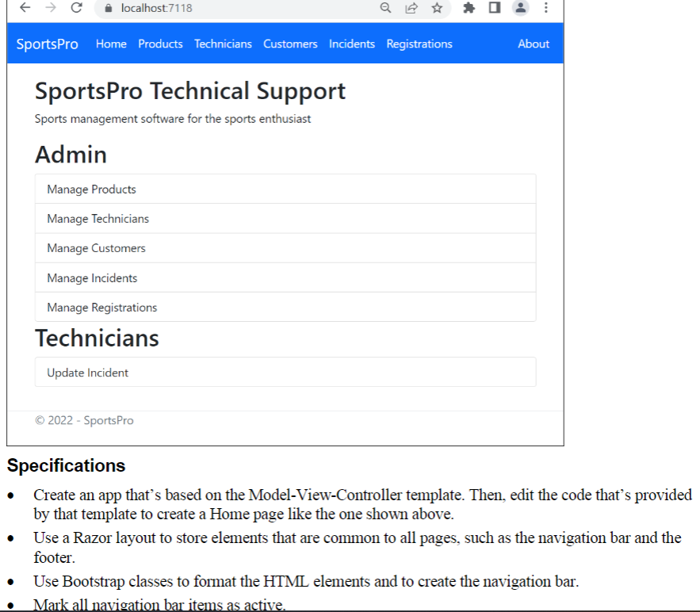The height and width of the screenshot is (612, 700).
Task: Bookmark the page via the star icon
Action: click(x=437, y=9)
